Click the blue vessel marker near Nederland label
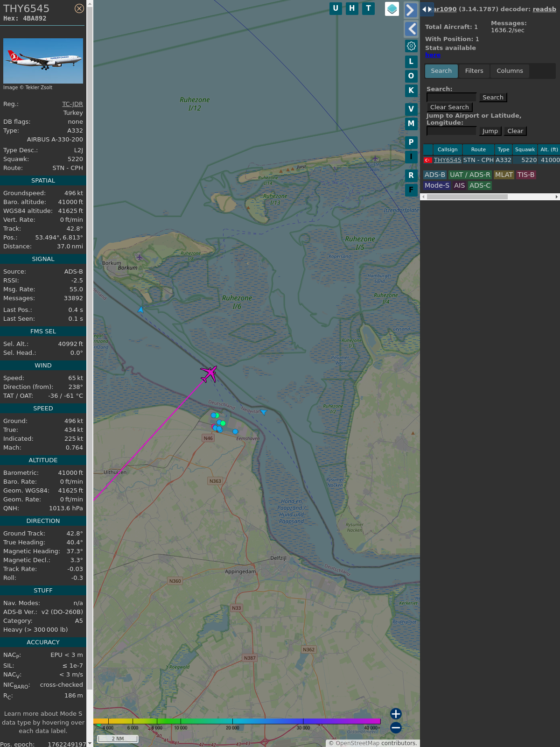The width and height of the screenshot is (560, 747). click(x=264, y=412)
